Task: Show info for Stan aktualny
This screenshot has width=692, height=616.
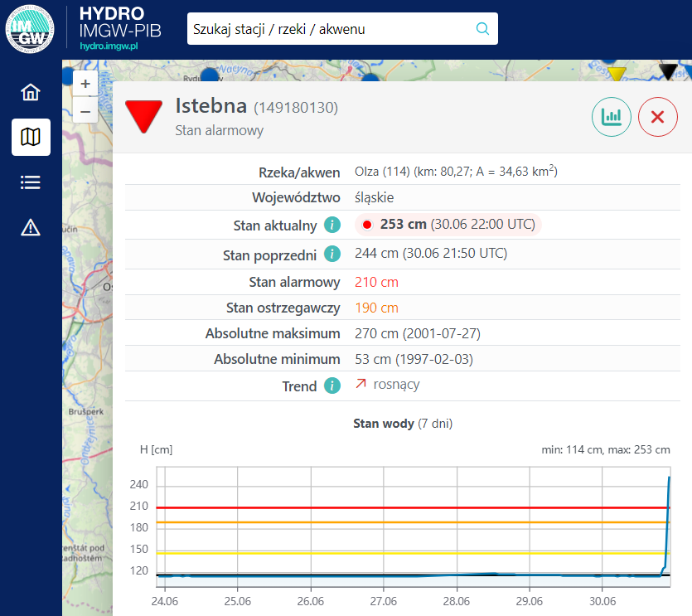Action: [x=332, y=225]
